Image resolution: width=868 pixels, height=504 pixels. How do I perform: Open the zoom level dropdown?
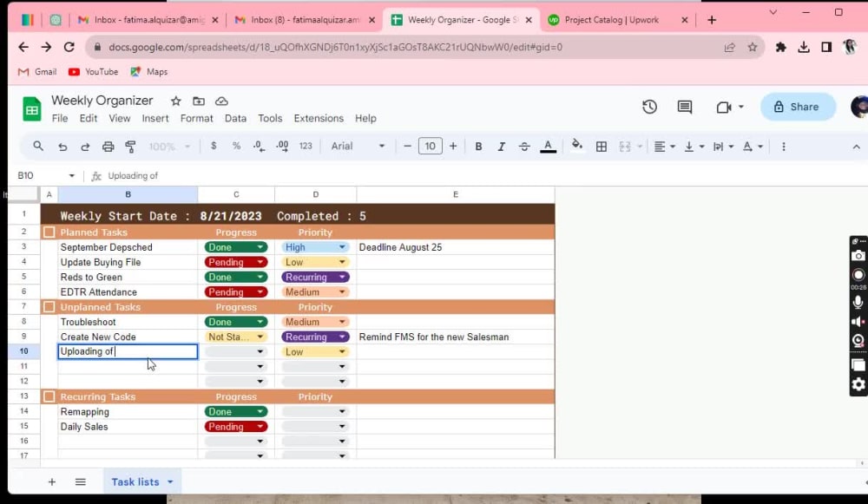tap(169, 146)
